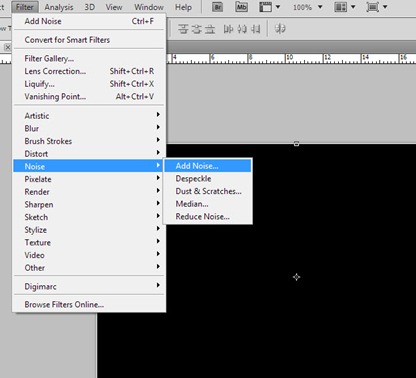Choose Reduce Noise... filter
Screen dimensions: 416x378
[x=208, y=216]
